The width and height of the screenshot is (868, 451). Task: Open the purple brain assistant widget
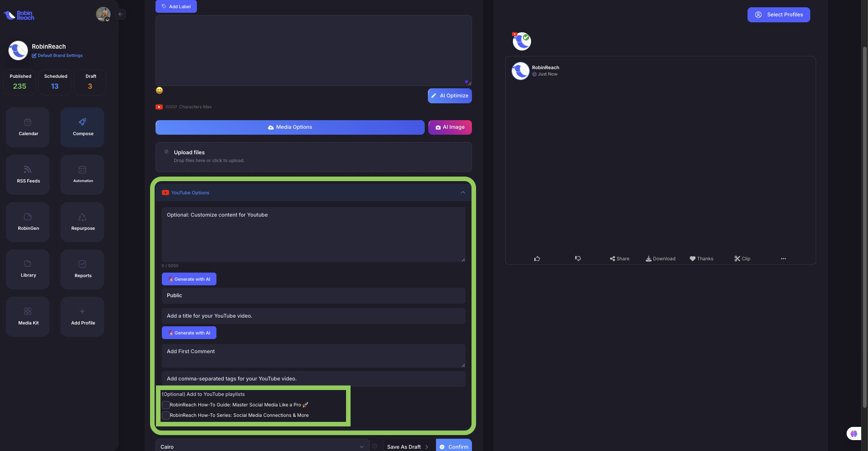point(853,434)
